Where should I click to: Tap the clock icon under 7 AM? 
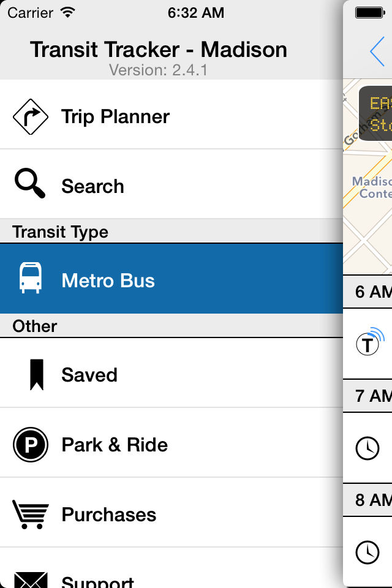point(367,448)
